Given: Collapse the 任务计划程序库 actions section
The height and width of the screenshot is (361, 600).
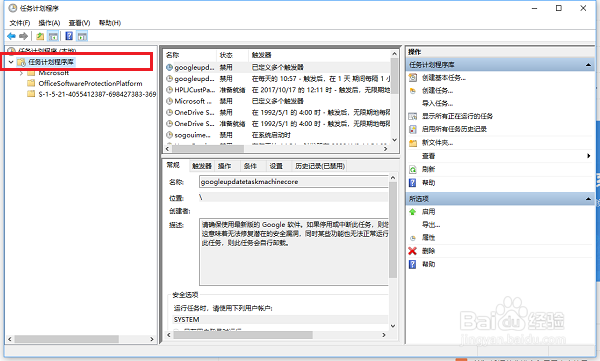Looking at the screenshot, I should [x=588, y=65].
